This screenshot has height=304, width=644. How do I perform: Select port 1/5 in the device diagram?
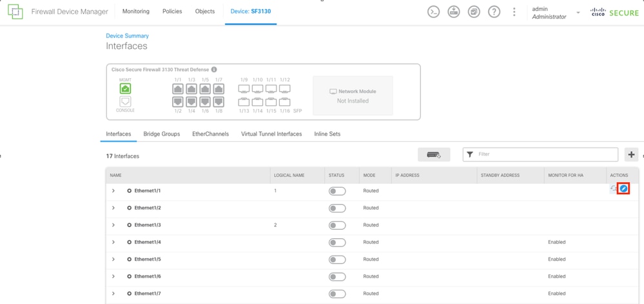(205, 88)
